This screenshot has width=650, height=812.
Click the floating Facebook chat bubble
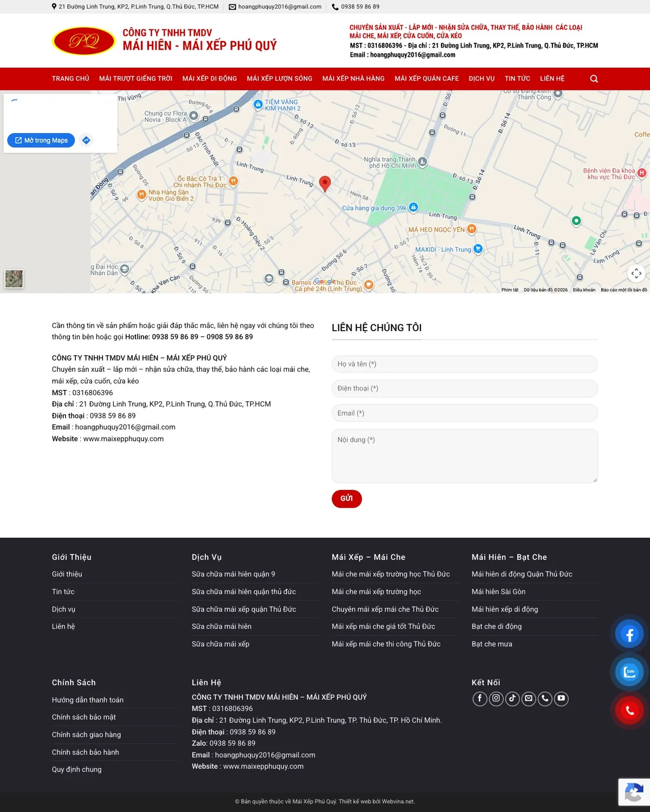pos(629,634)
